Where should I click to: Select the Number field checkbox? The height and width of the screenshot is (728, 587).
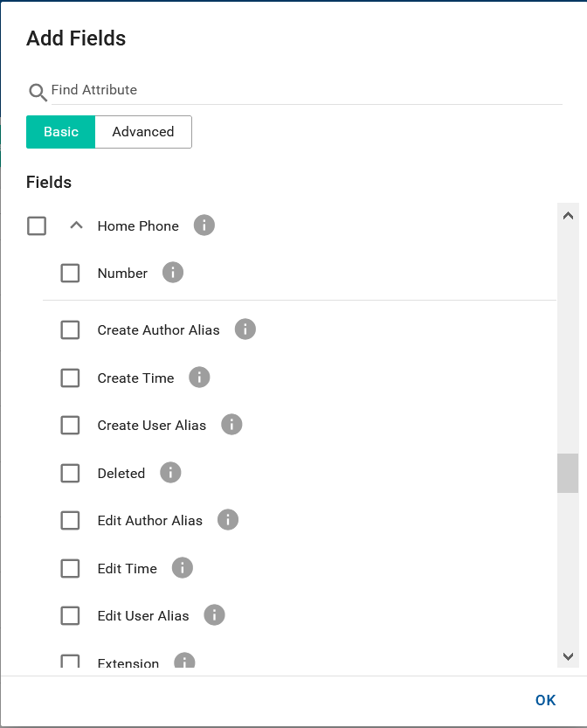click(x=70, y=273)
